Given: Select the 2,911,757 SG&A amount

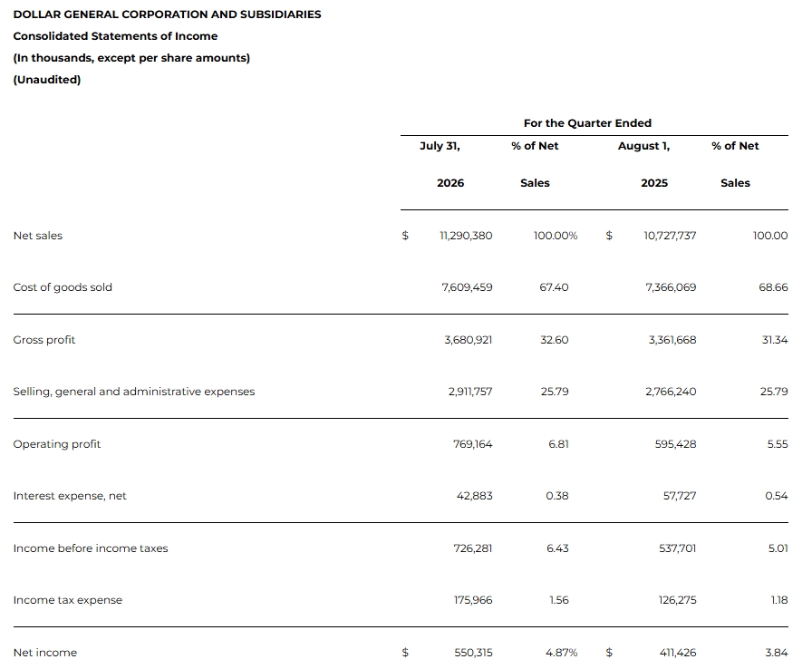Looking at the screenshot, I should click(470, 392).
